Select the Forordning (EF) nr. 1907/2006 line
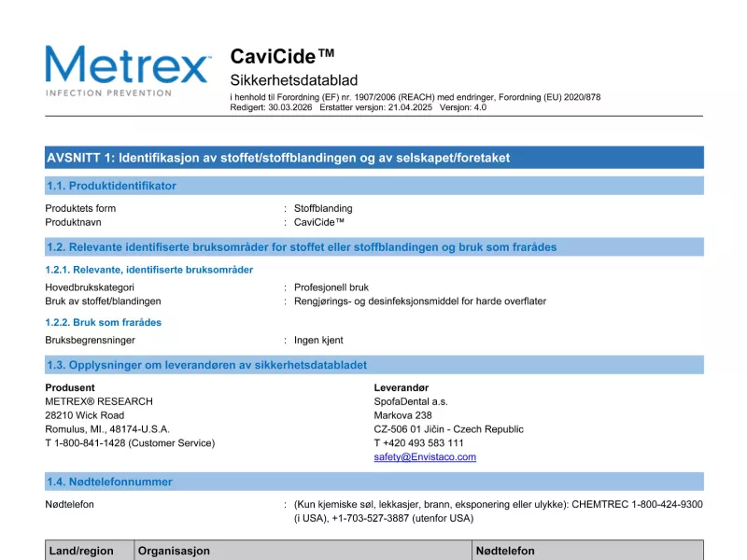The height and width of the screenshot is (560, 747). [415, 97]
